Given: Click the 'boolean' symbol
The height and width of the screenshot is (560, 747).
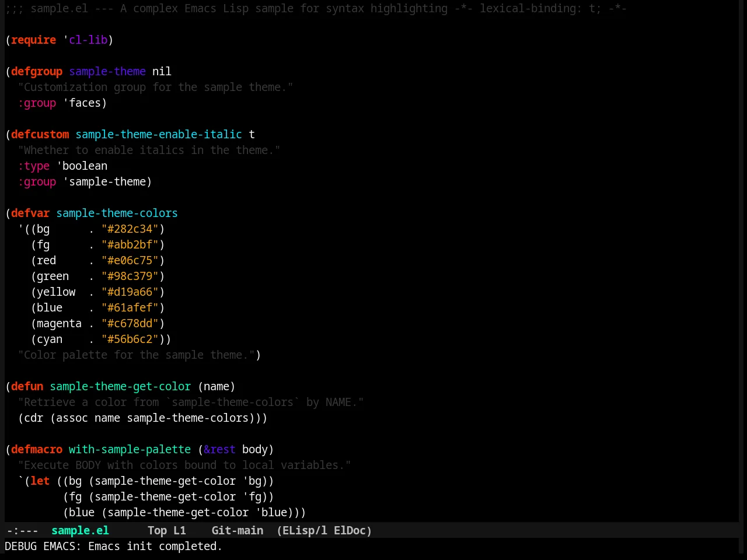Looking at the screenshot, I should tap(85, 166).
